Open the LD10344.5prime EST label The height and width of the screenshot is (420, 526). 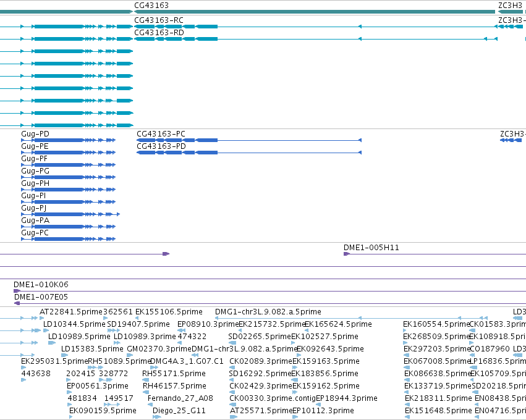pyautogui.click(x=74, y=324)
